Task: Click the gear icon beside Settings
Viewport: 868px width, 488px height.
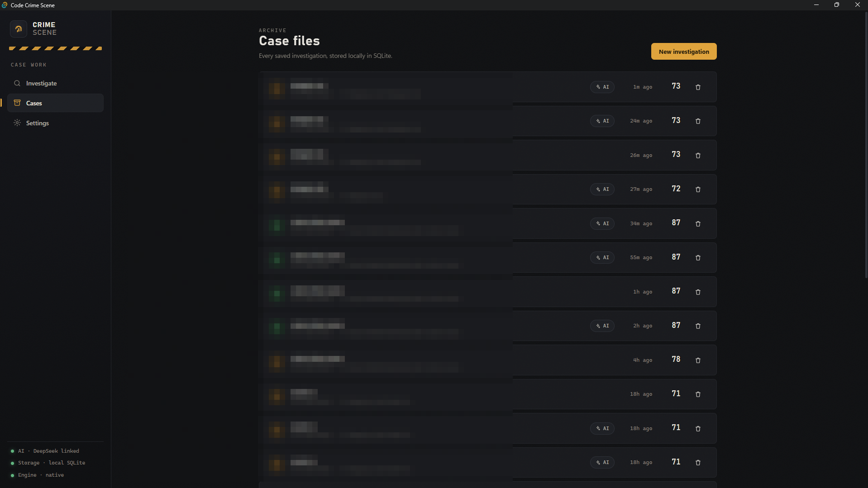Action: tap(17, 123)
